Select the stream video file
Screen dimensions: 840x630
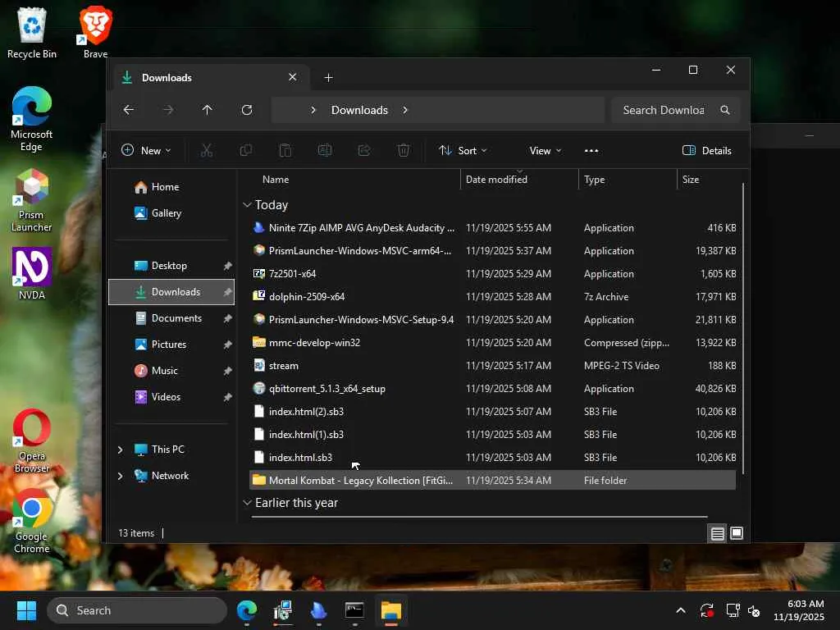(x=492, y=366)
